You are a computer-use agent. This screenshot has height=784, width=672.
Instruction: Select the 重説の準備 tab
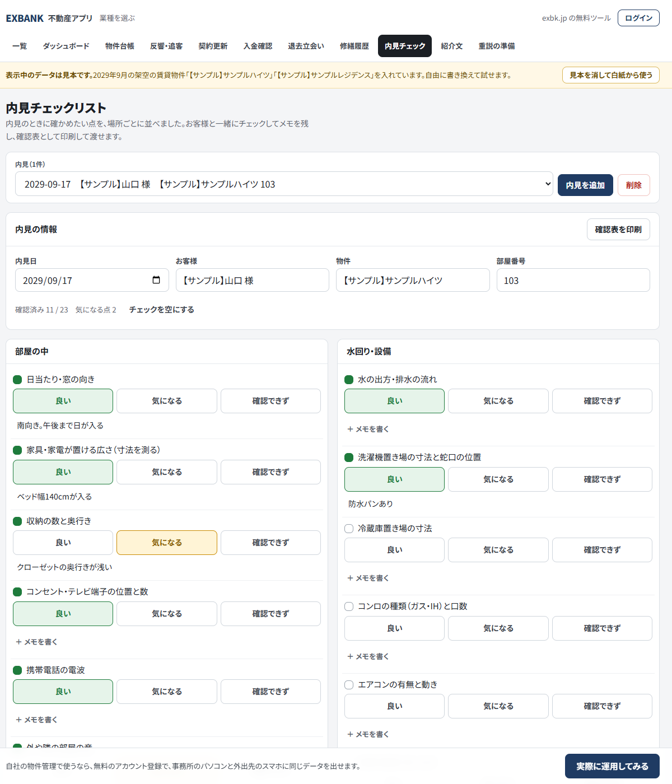click(497, 46)
